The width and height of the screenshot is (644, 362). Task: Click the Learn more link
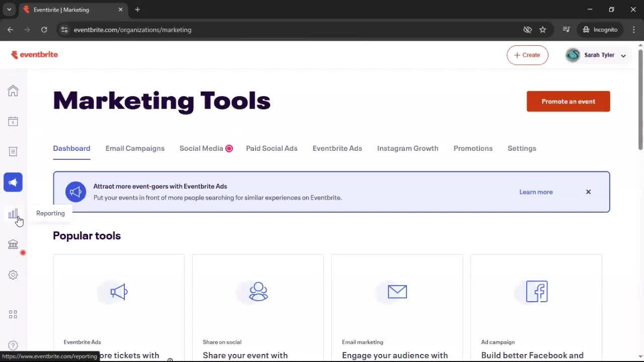(536, 192)
